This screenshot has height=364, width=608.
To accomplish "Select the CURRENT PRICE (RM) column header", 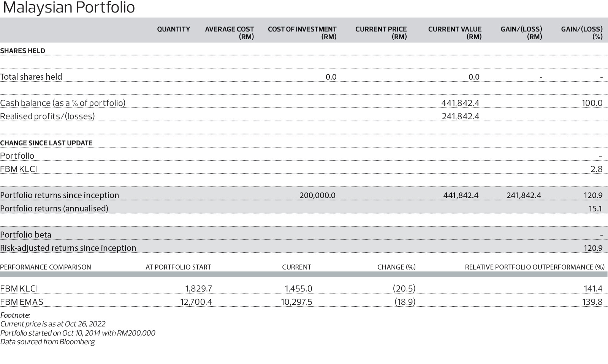I will click(381, 33).
